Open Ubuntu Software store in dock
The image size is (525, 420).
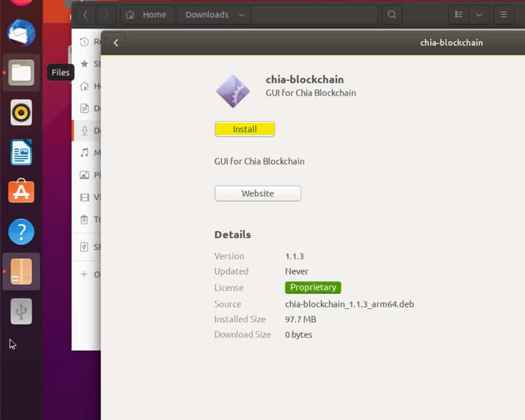tap(21, 191)
